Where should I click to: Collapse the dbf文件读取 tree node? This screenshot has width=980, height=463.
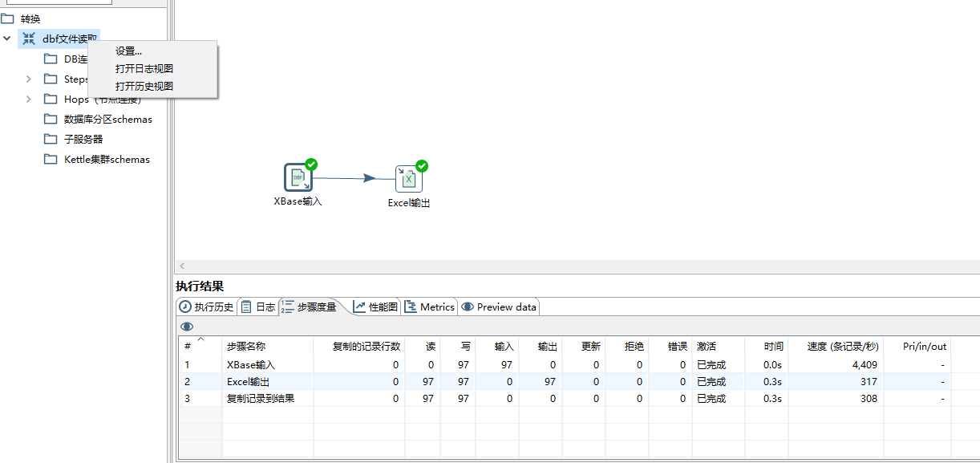(7, 39)
